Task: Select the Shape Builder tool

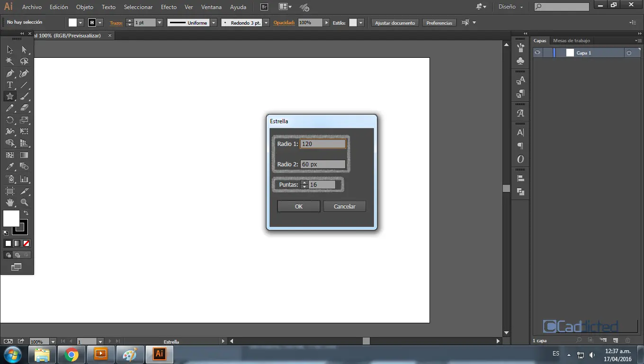Action: [x=10, y=143]
